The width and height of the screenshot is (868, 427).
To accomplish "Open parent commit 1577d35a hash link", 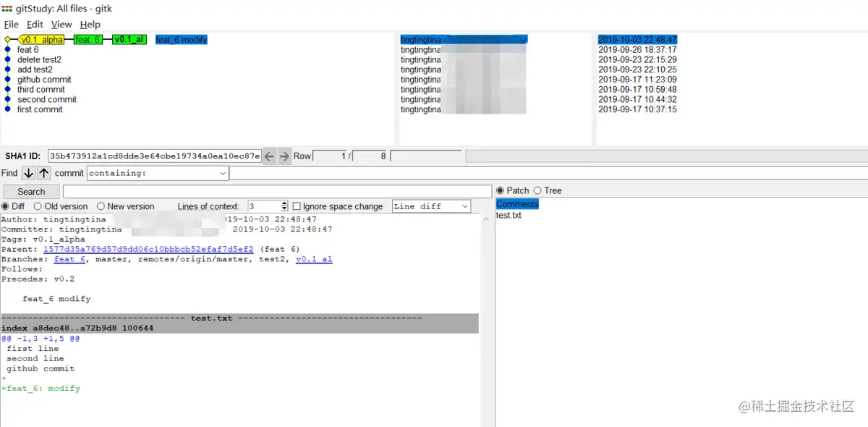I will click(148, 249).
